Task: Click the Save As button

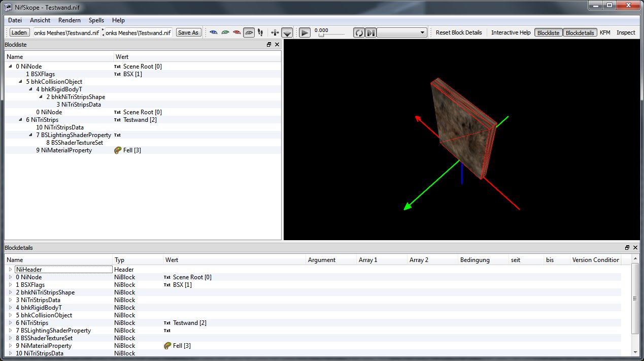Action: pos(188,32)
